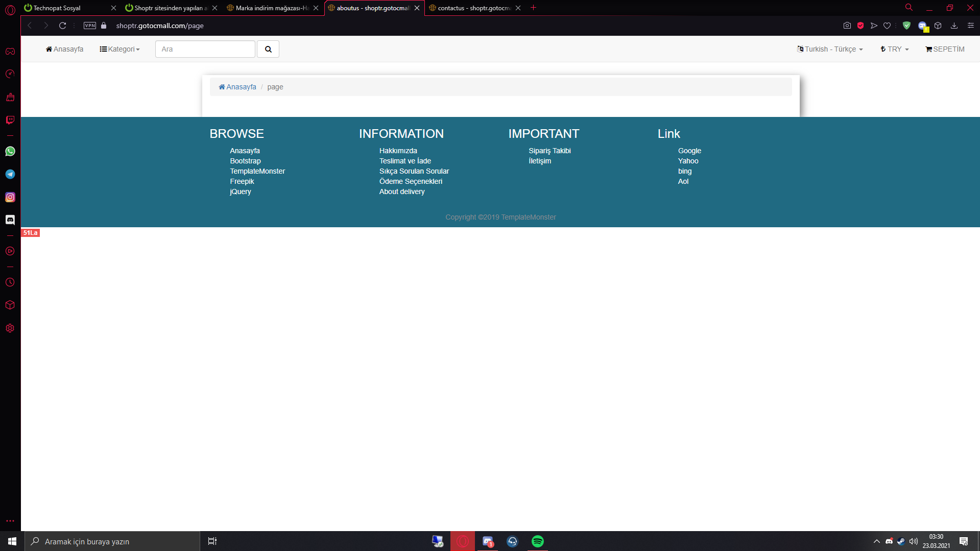Image resolution: width=980 pixels, height=551 pixels.
Task: Open Discord in Opera sidebar
Action: [10, 220]
